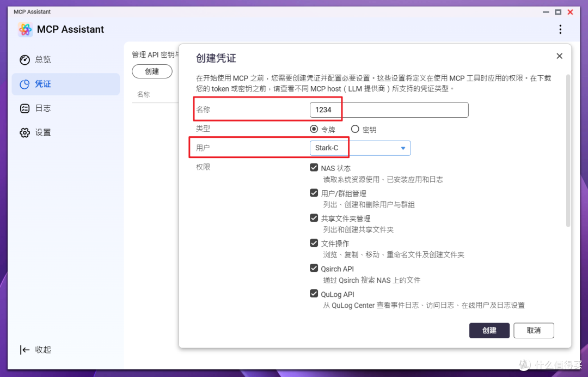Click the 名称 input field containing 1234
This screenshot has height=377, width=588.
tap(389, 110)
